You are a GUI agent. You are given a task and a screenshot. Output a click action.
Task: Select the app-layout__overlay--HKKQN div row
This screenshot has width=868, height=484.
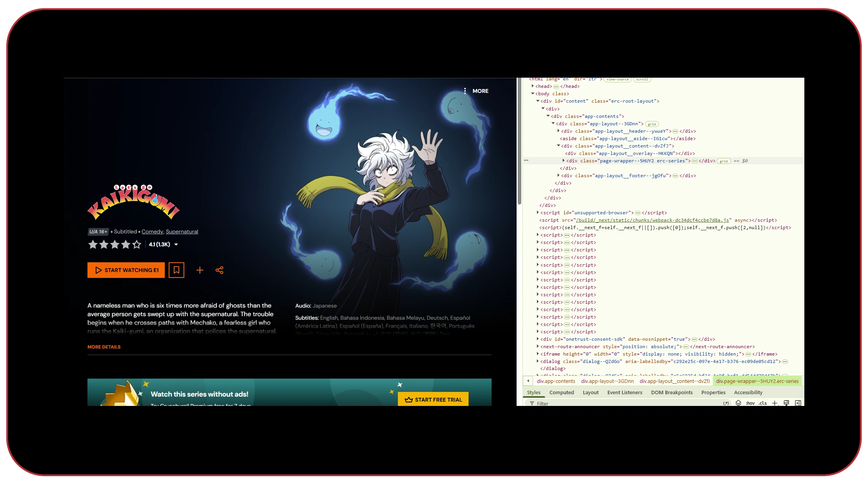click(630, 153)
